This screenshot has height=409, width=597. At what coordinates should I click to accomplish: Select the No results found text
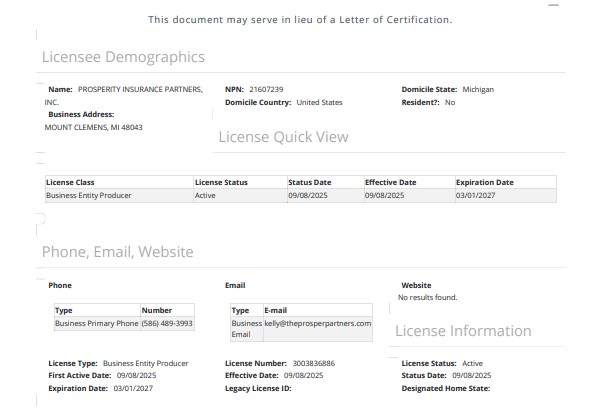pyautogui.click(x=428, y=297)
